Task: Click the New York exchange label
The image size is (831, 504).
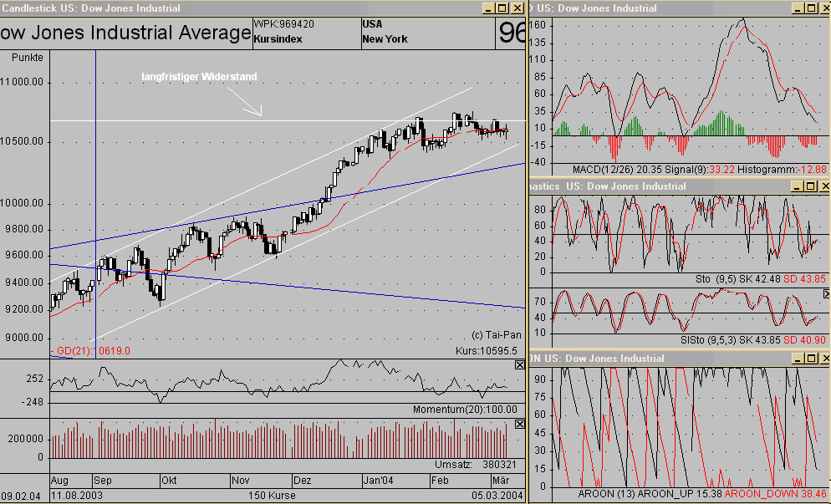Action: tap(385, 39)
